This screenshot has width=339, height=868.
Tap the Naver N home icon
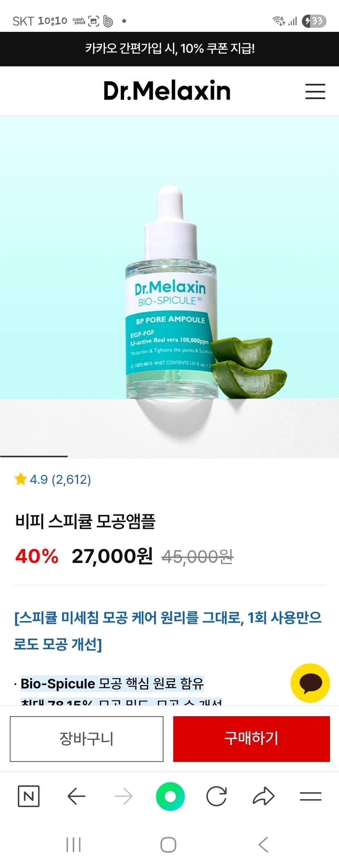pos(29,796)
